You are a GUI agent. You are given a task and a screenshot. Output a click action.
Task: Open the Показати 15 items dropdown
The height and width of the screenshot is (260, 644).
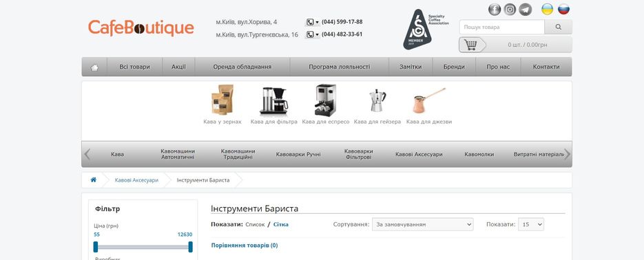coord(531,224)
